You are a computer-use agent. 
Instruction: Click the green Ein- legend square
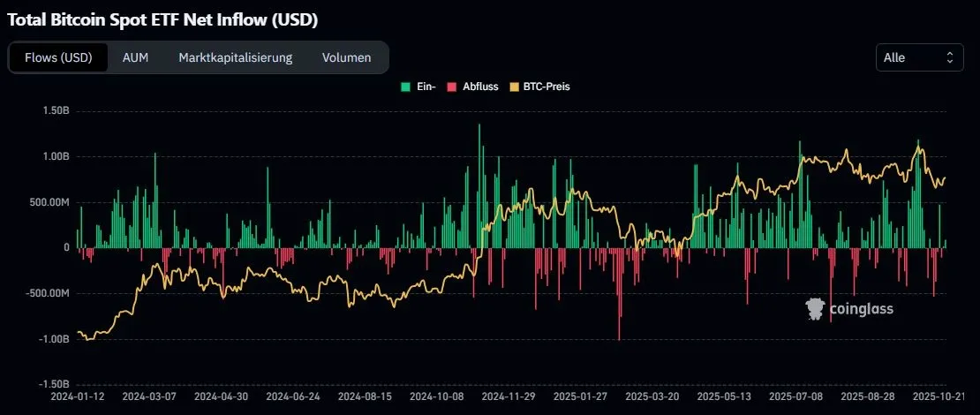click(x=405, y=87)
